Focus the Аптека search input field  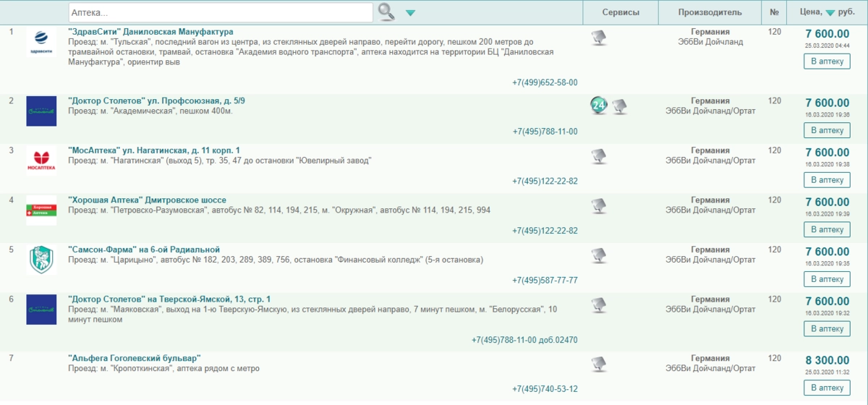[x=221, y=12]
